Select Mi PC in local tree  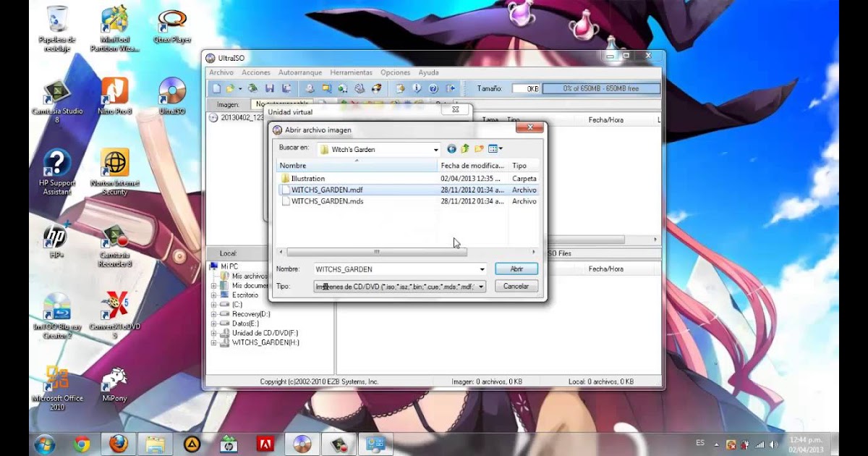tap(229, 266)
